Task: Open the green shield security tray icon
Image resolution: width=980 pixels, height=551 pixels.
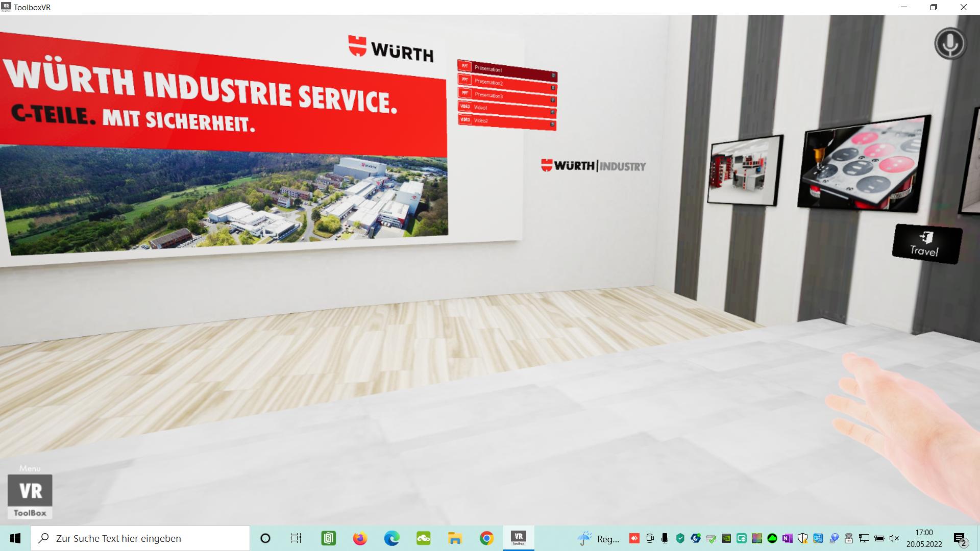Action: [x=680, y=538]
